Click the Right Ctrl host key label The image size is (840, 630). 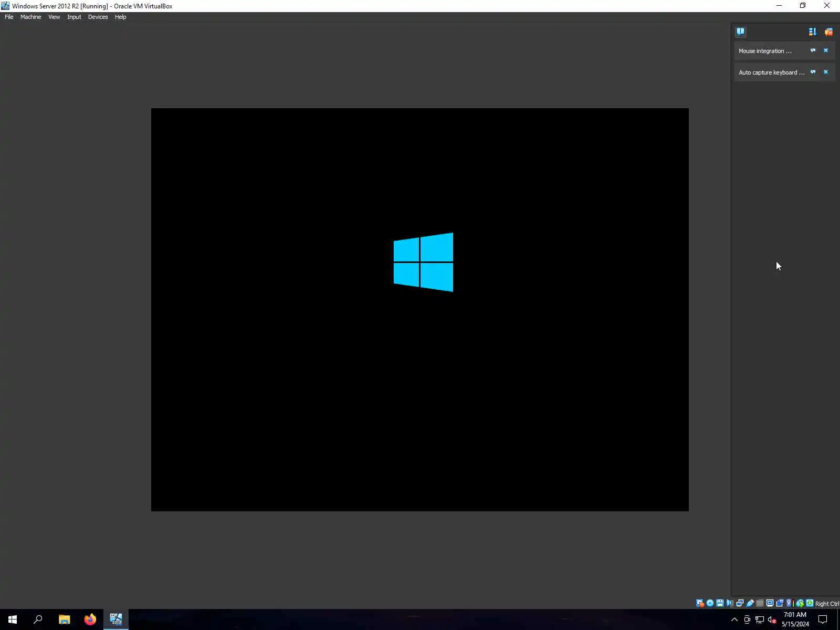tap(827, 604)
